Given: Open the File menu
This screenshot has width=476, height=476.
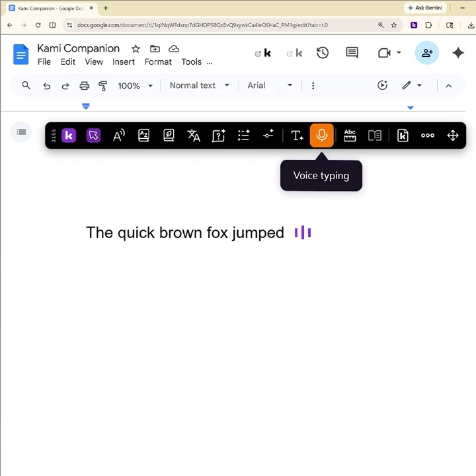Looking at the screenshot, I should pos(44,61).
